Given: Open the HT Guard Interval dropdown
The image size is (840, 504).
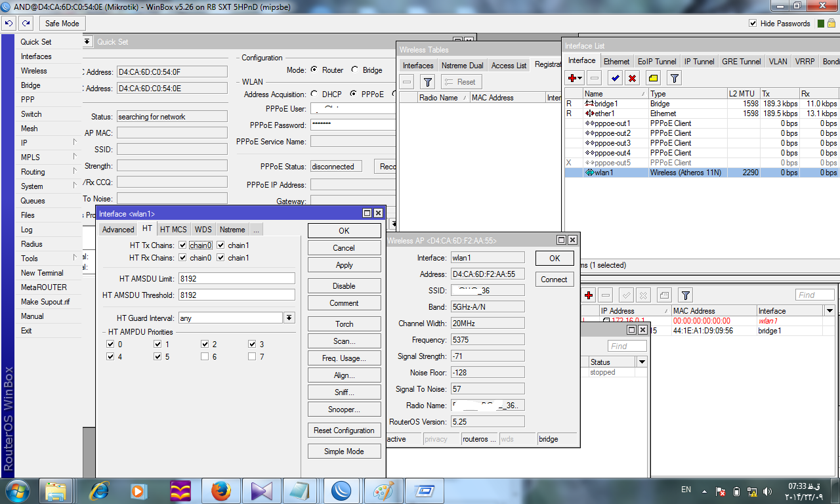Looking at the screenshot, I should coord(289,318).
